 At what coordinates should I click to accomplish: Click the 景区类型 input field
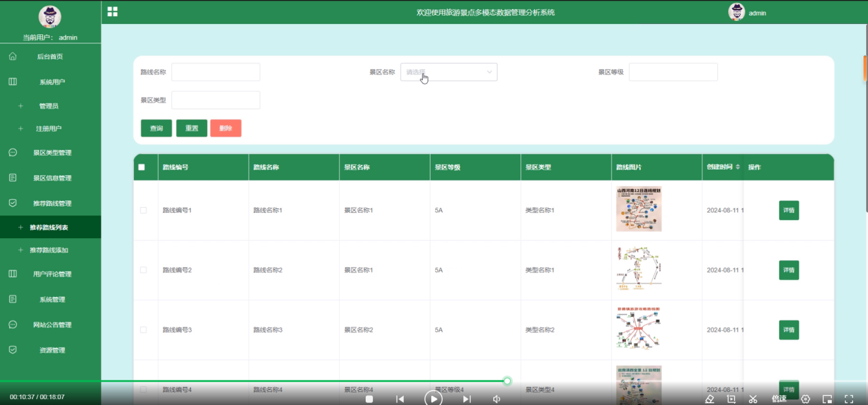point(216,100)
